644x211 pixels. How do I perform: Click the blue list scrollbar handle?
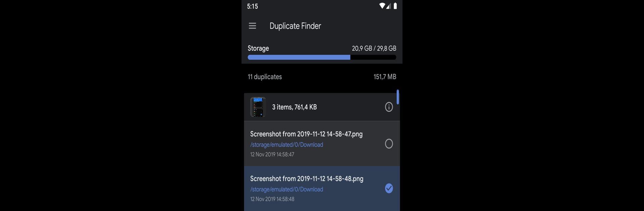(398, 97)
